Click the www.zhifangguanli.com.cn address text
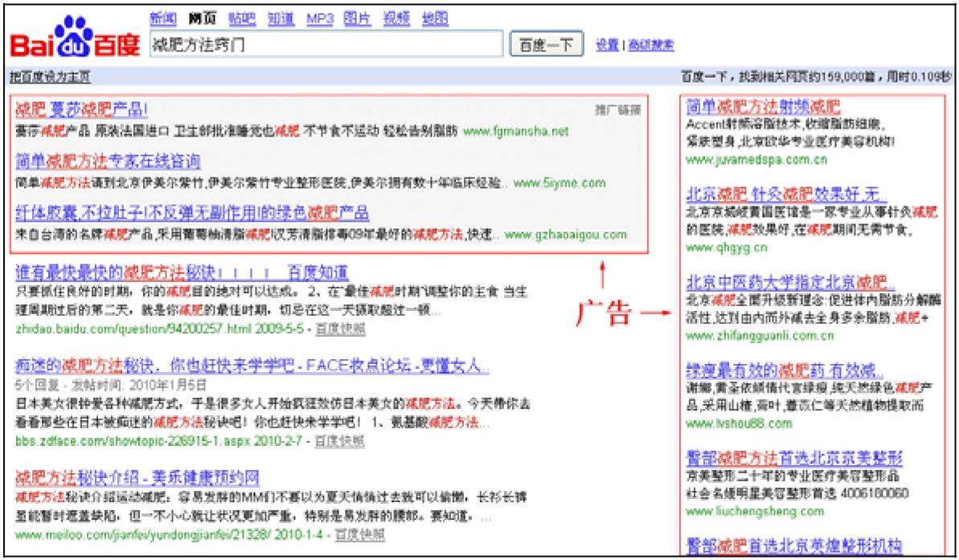 tap(760, 336)
